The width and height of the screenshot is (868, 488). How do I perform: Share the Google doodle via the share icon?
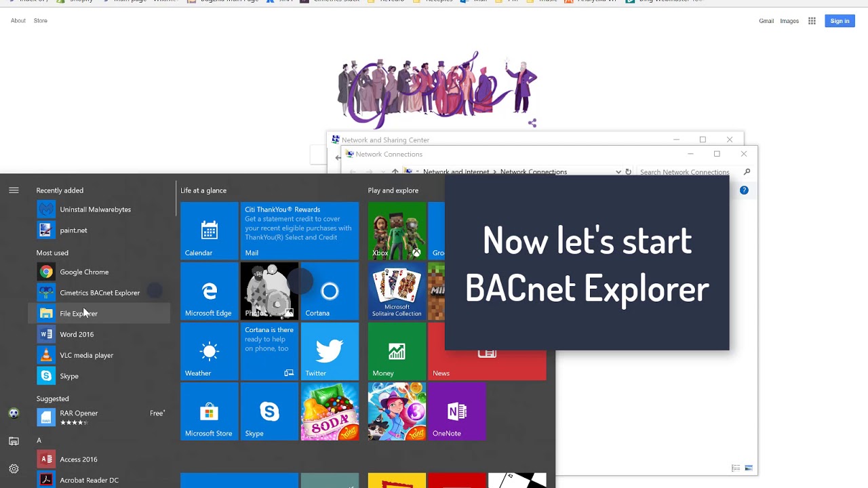click(x=532, y=123)
